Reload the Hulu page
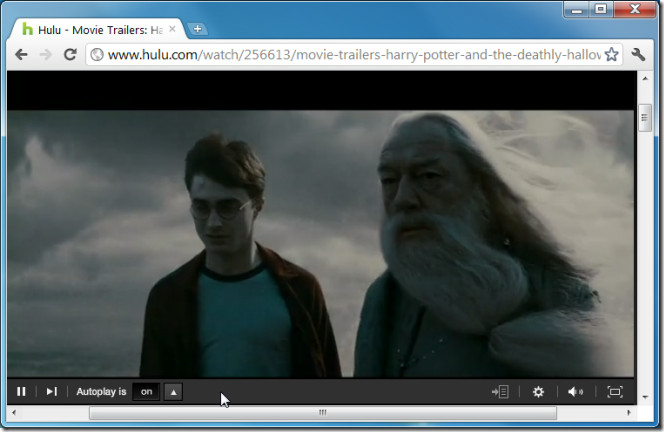This screenshot has height=432, width=664. [x=70, y=54]
